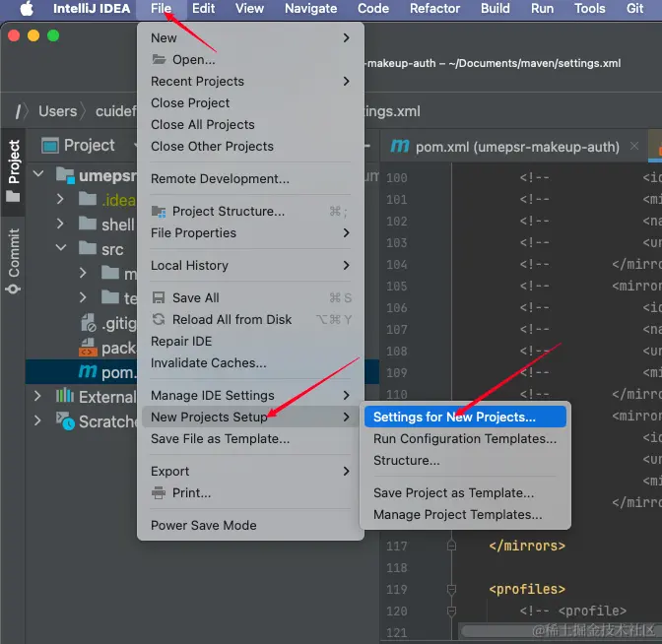Click the Project view panel icon

point(50,146)
